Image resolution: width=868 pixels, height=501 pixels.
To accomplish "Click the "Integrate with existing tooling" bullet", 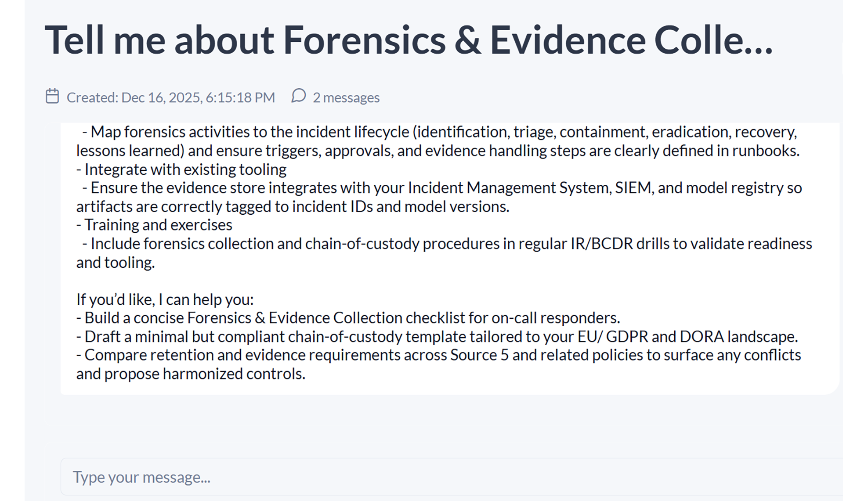I will click(185, 169).
